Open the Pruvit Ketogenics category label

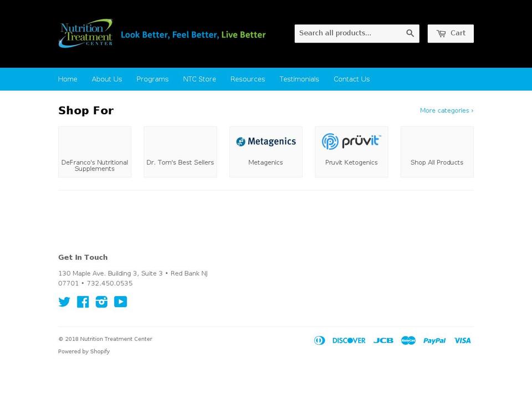(351, 162)
